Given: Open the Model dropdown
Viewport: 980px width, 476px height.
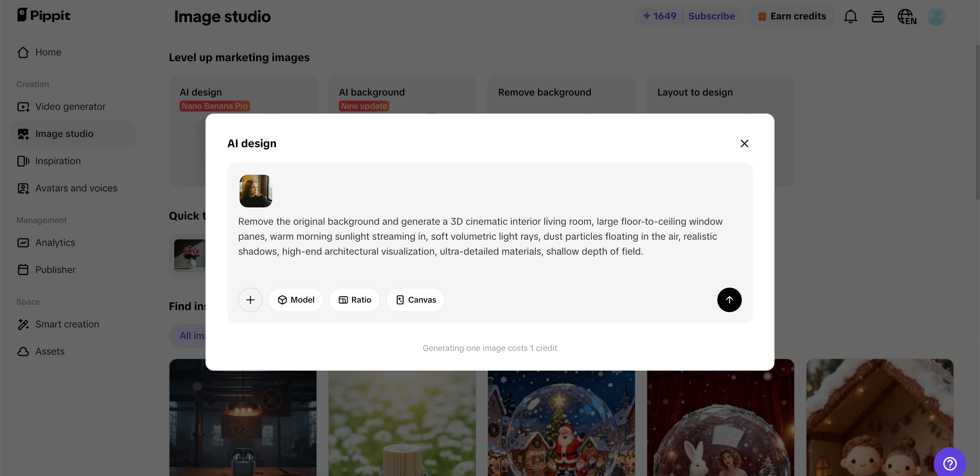Looking at the screenshot, I should point(296,300).
